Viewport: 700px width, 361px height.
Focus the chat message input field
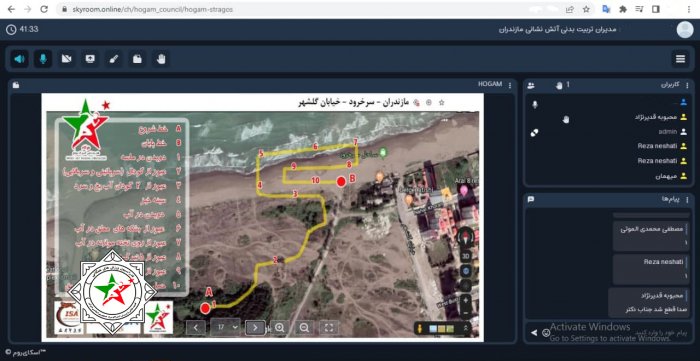coord(621,332)
